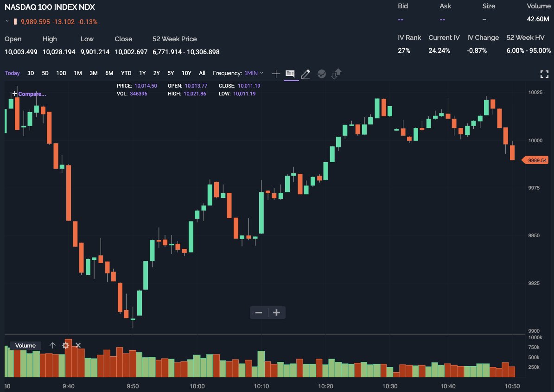This screenshot has width=554, height=392.
Task: Switch to YTD time range
Action: [126, 73]
